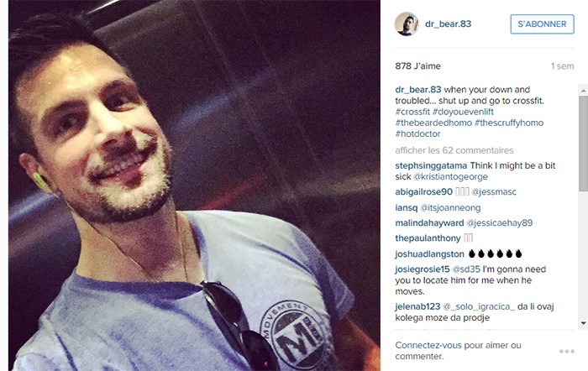588x371 pixels.
Task: Open dr_bear.83 username in header
Action: point(448,24)
